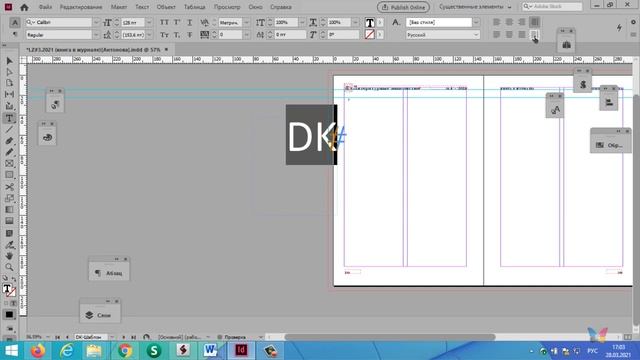Select the Selection tool arrow

click(x=9, y=61)
